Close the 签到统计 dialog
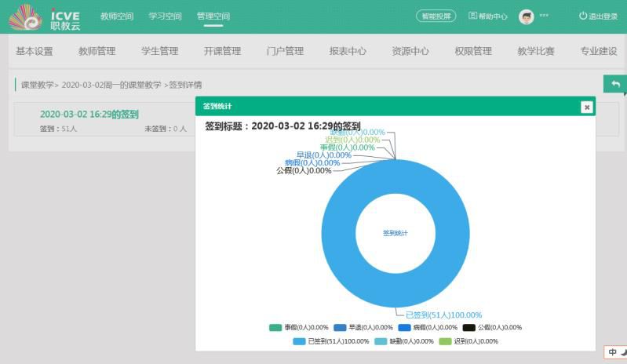 point(586,107)
